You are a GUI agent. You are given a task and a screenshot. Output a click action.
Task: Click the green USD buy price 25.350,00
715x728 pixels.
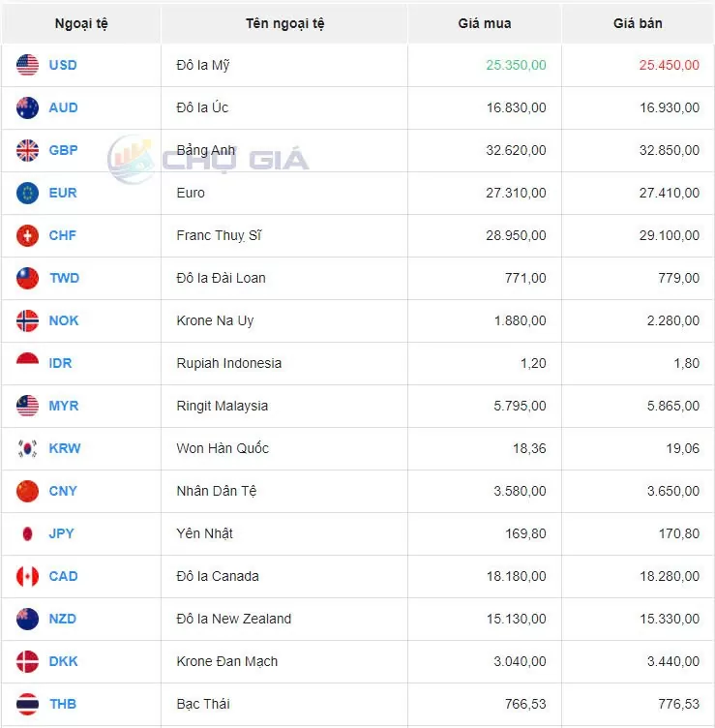point(517,66)
